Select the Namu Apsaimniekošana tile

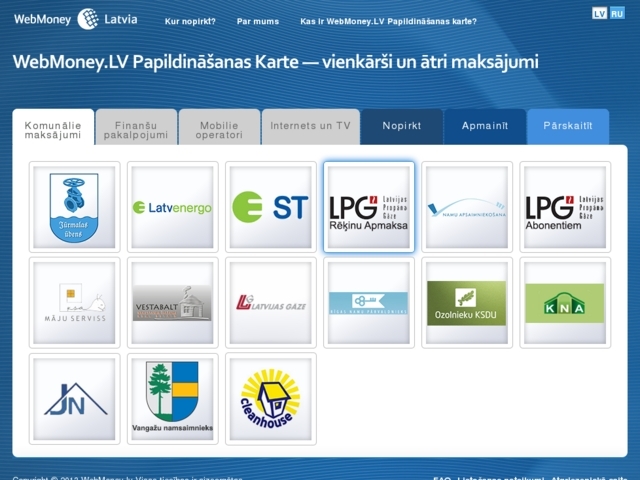click(x=467, y=207)
